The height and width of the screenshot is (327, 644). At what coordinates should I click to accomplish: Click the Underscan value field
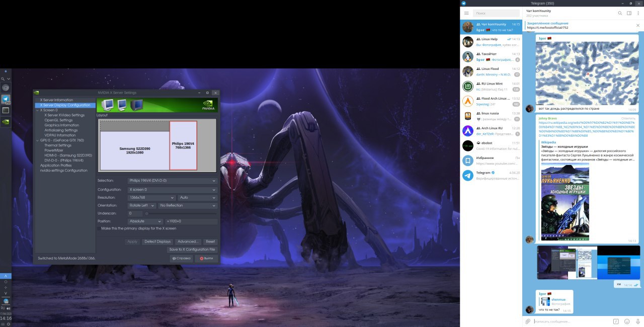coord(135,213)
